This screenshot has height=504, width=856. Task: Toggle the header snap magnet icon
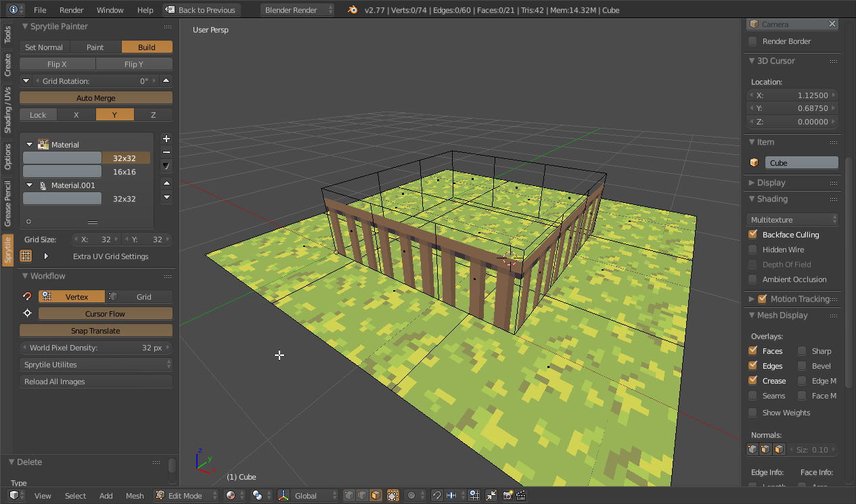[437, 495]
